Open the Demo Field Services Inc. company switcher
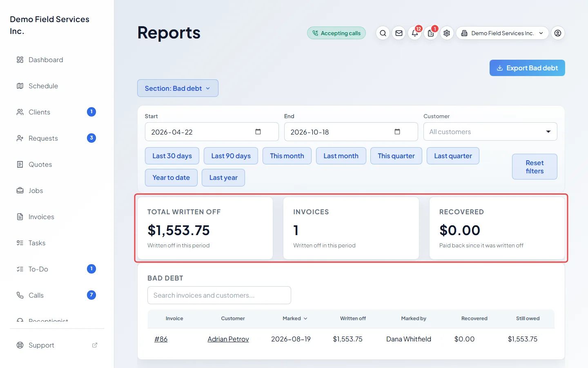This screenshot has height=368, width=588. point(502,33)
